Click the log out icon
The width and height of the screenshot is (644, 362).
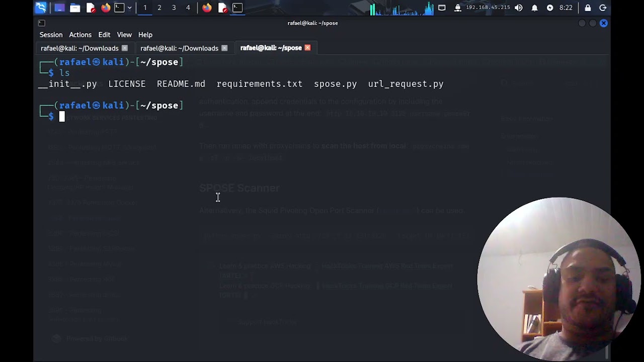tap(603, 8)
